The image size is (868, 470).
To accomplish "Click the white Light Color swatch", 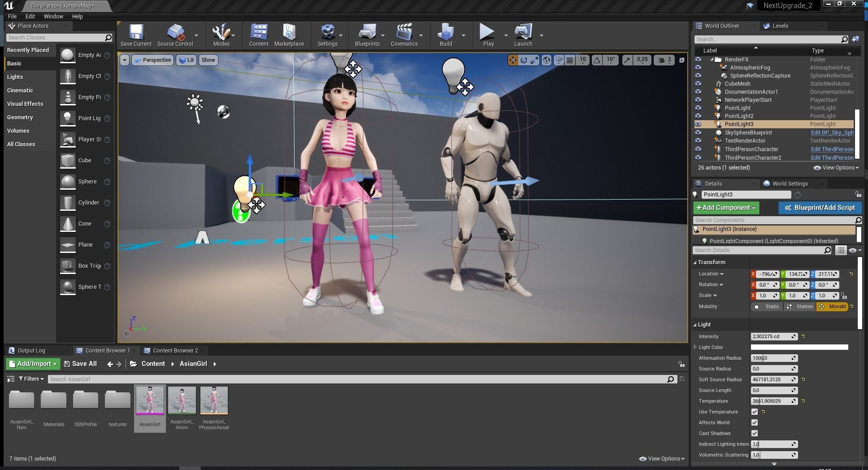I will tap(799, 347).
